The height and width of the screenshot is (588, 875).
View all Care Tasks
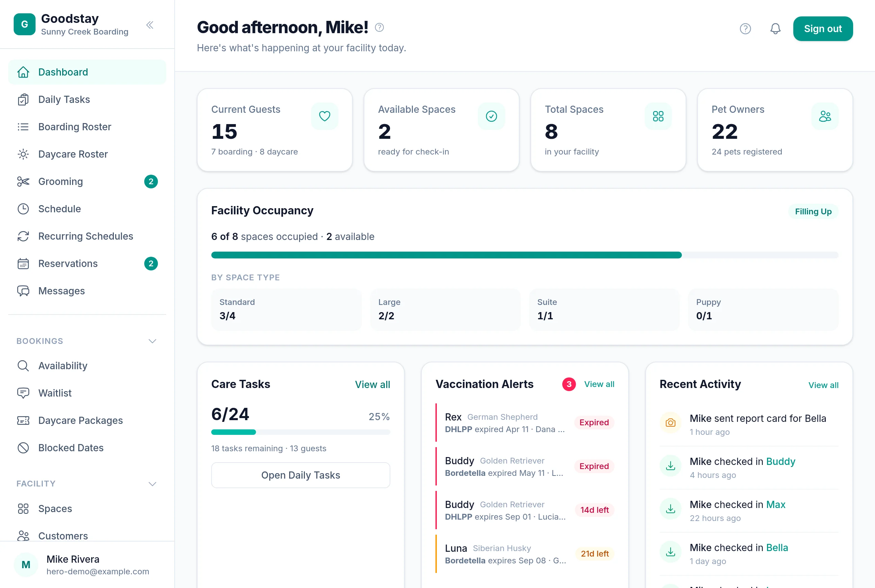[372, 384]
